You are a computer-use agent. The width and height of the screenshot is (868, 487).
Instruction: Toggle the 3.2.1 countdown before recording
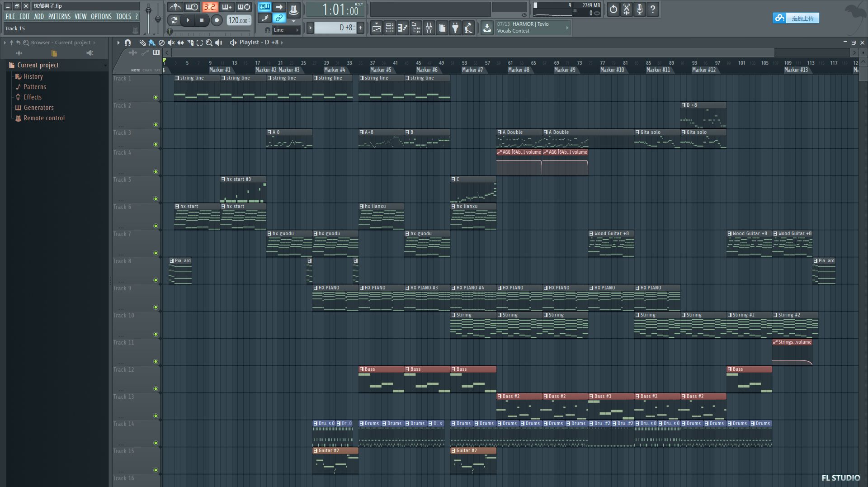pos(209,7)
